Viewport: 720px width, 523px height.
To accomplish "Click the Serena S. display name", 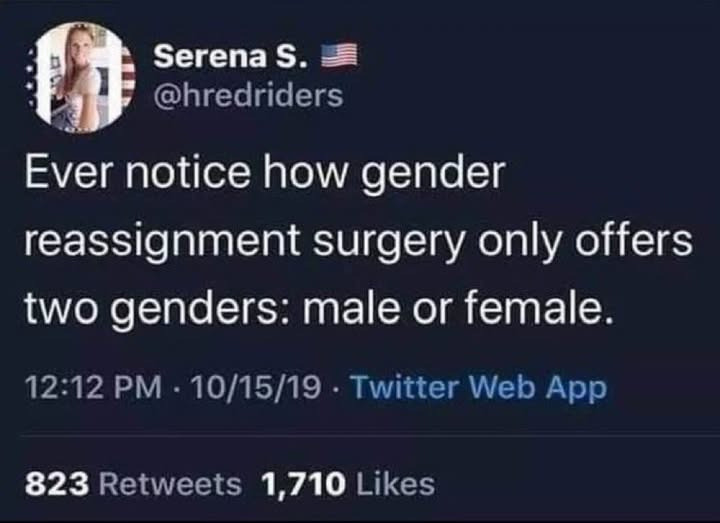I will pyautogui.click(x=220, y=57).
